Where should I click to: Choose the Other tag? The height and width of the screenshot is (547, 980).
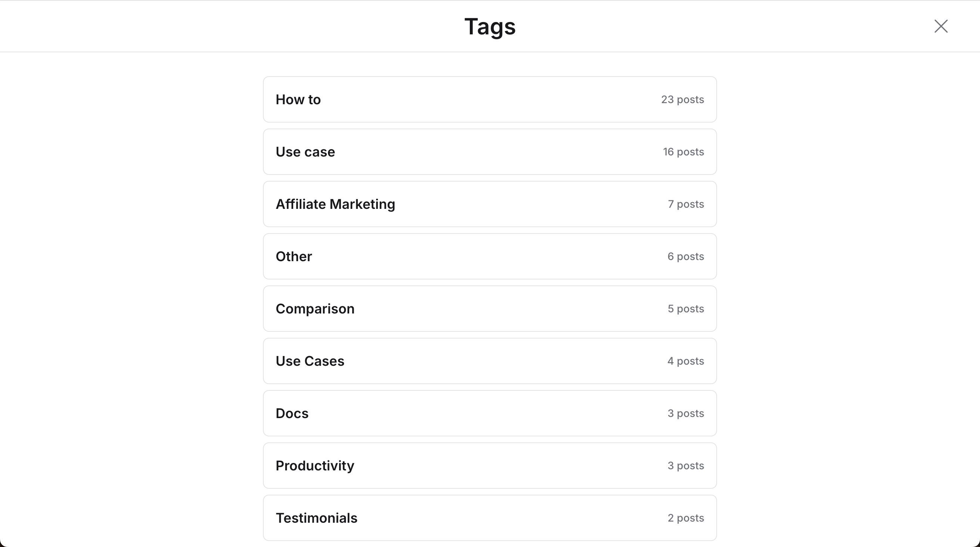click(490, 256)
